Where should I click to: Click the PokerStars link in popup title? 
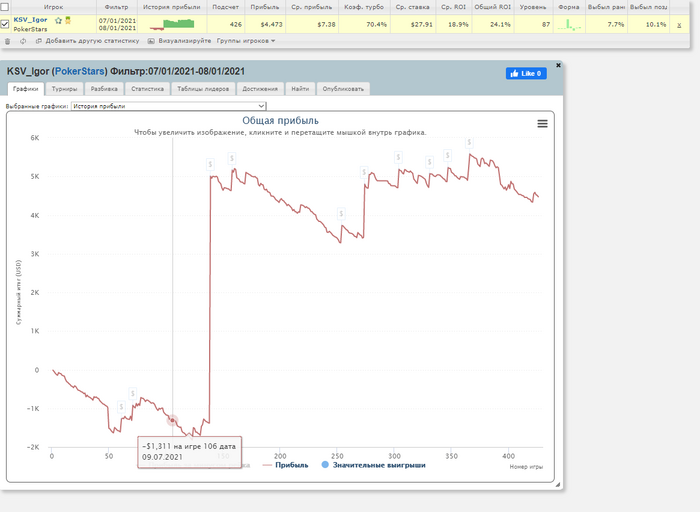(x=79, y=71)
